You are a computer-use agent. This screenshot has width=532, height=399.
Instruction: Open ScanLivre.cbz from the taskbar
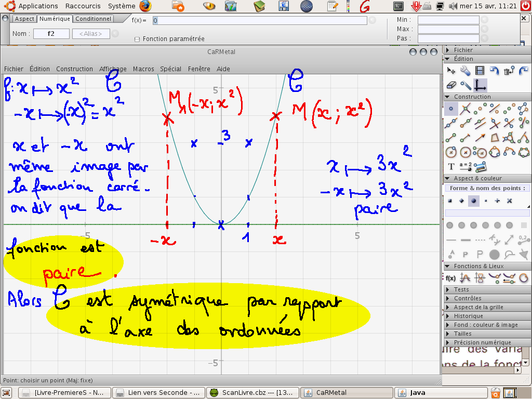click(x=253, y=393)
